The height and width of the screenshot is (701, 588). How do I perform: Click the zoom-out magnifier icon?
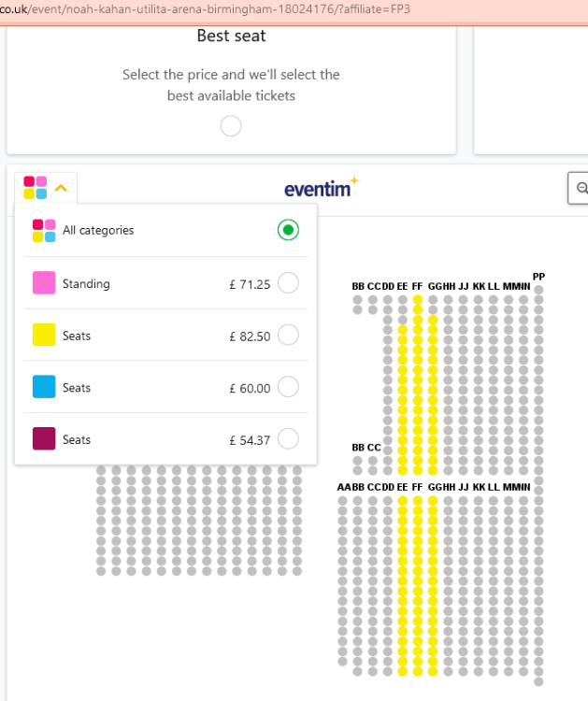pyautogui.click(x=581, y=188)
